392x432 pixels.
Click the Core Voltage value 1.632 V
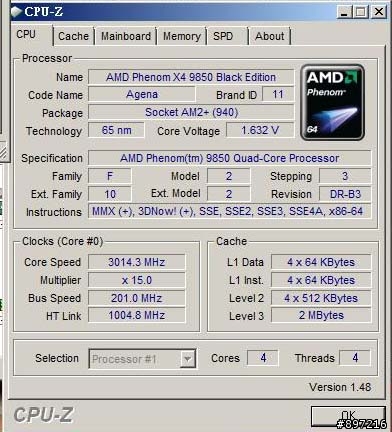coord(260,130)
